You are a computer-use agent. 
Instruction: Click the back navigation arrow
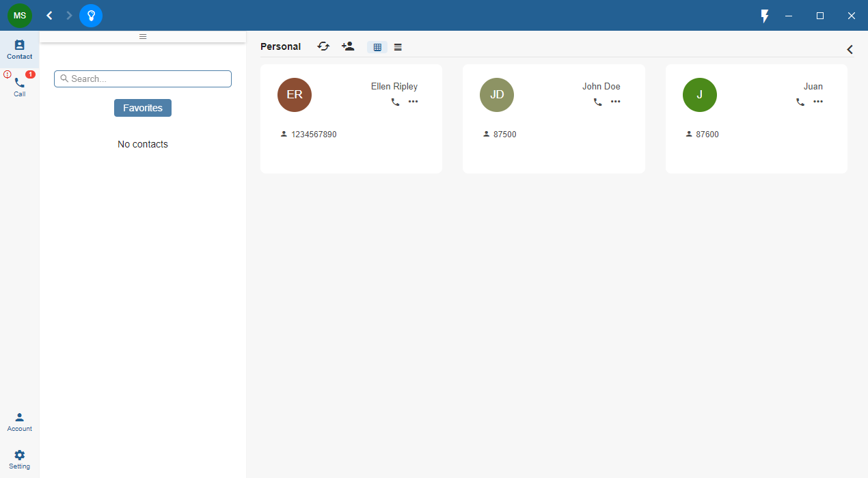(49, 15)
